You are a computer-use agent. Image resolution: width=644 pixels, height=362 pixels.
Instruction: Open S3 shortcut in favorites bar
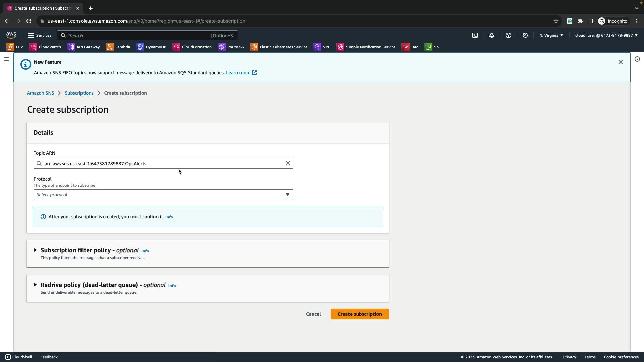tap(432, 47)
